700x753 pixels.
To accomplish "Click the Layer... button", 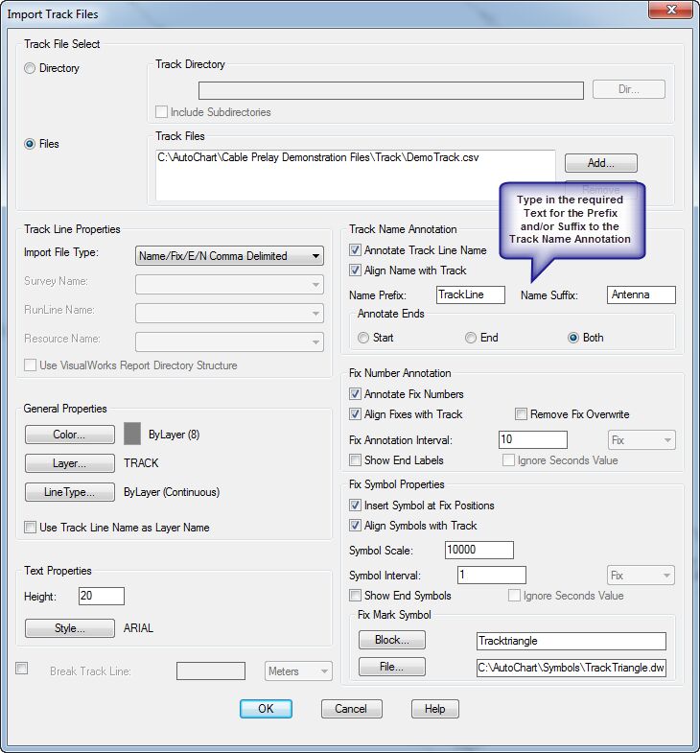I will tap(70, 463).
